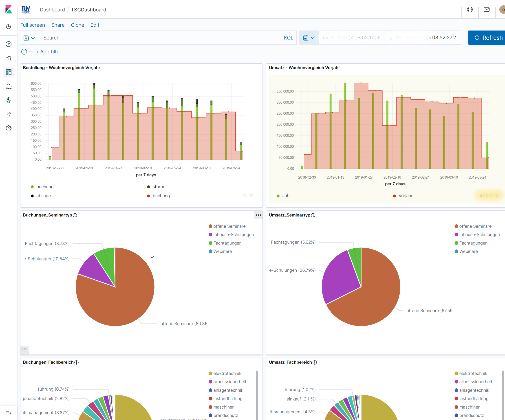Toggle offene Seminare legend in Buchungen_Seminartyp
505x420 pixels.
click(227, 226)
